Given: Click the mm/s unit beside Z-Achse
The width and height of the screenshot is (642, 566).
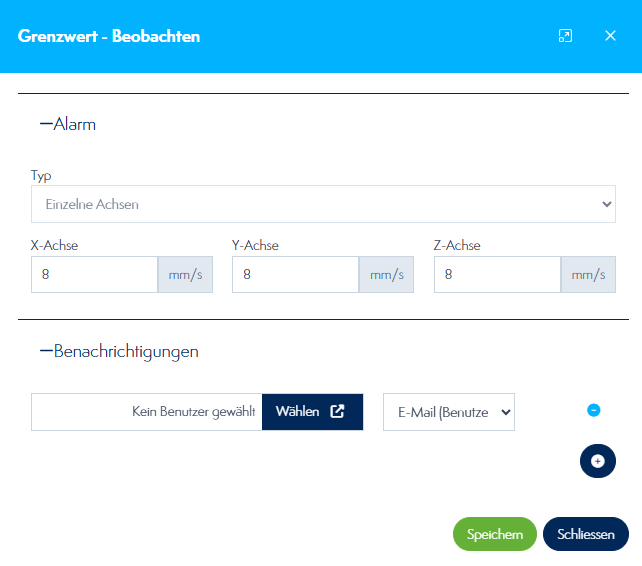Looking at the screenshot, I should [x=588, y=274].
